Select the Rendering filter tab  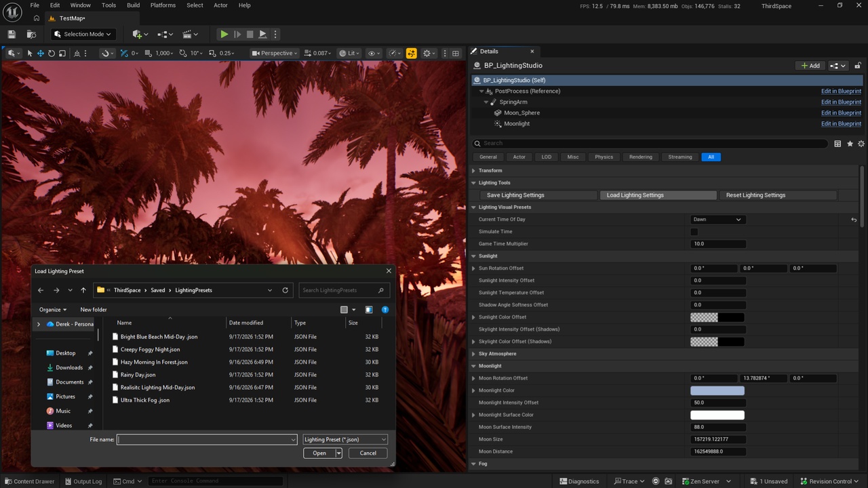pos(640,157)
